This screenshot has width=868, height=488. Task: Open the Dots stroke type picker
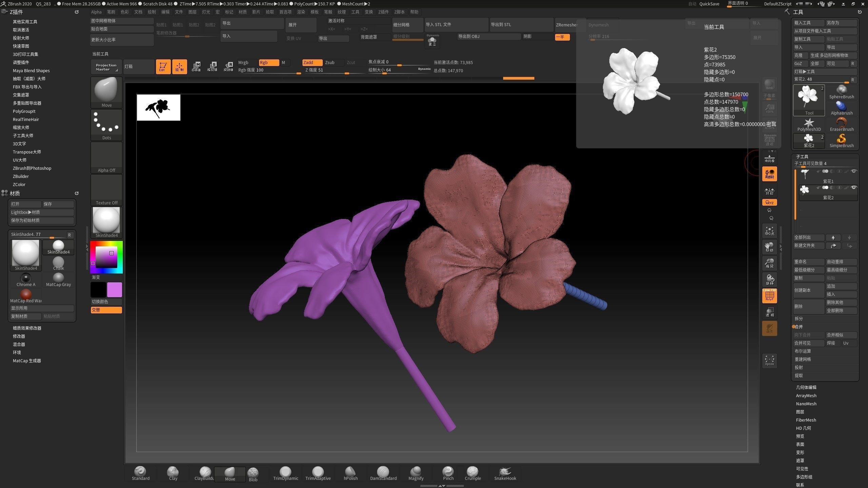click(x=106, y=125)
